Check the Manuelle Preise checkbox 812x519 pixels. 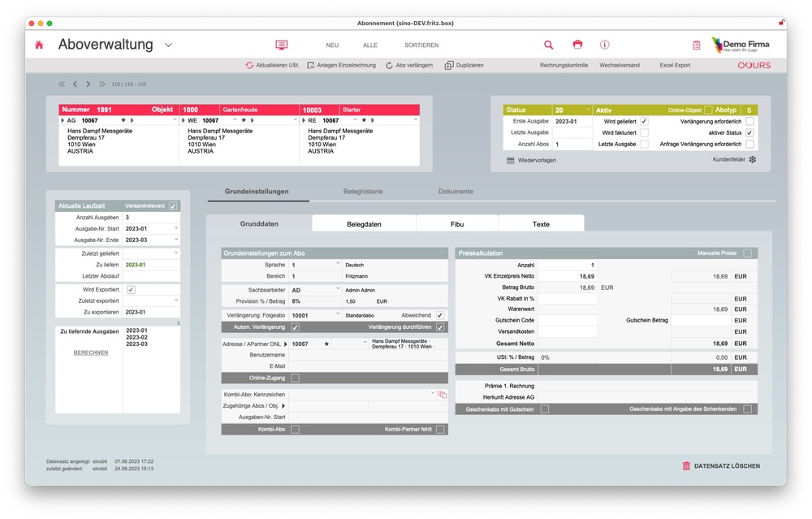[747, 253]
